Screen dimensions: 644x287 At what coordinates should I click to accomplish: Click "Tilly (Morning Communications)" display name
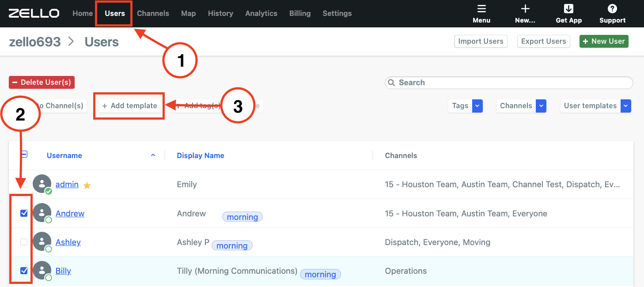point(237,271)
